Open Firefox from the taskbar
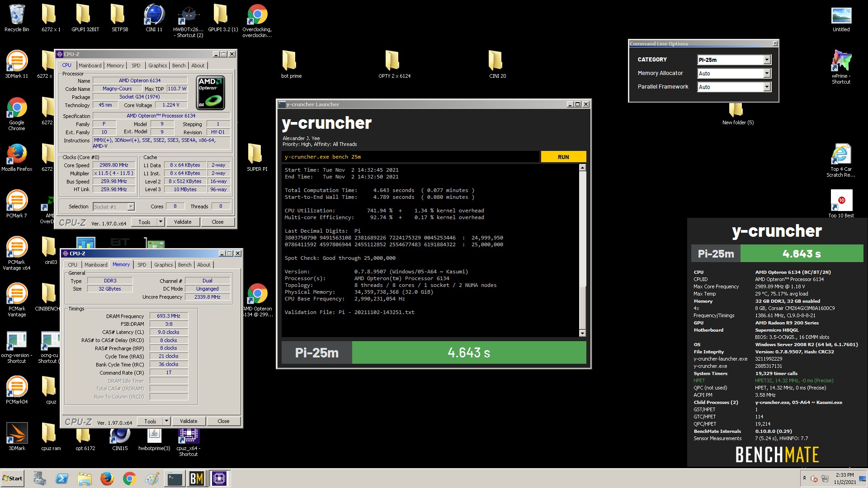 coord(107,479)
